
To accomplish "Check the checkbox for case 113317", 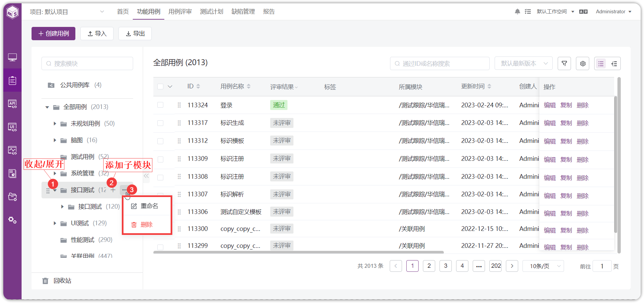I will point(160,123).
